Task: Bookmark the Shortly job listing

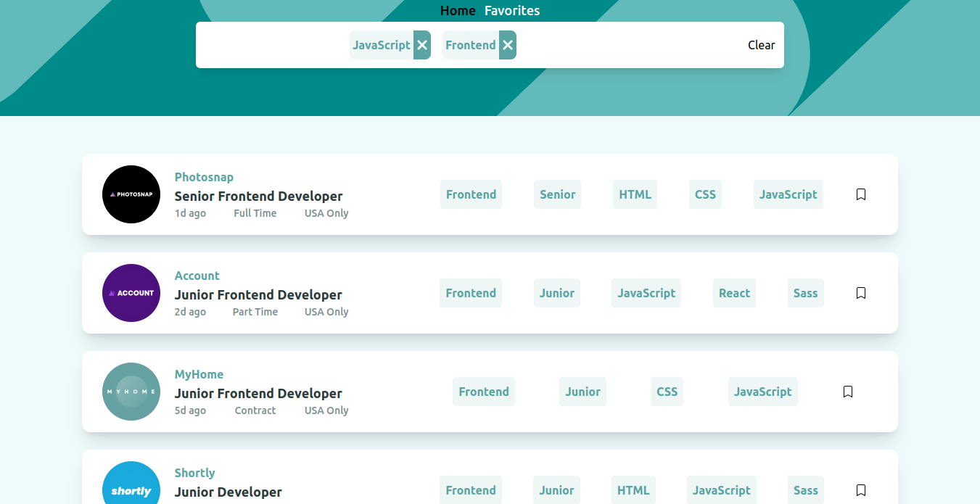Action: click(861, 490)
